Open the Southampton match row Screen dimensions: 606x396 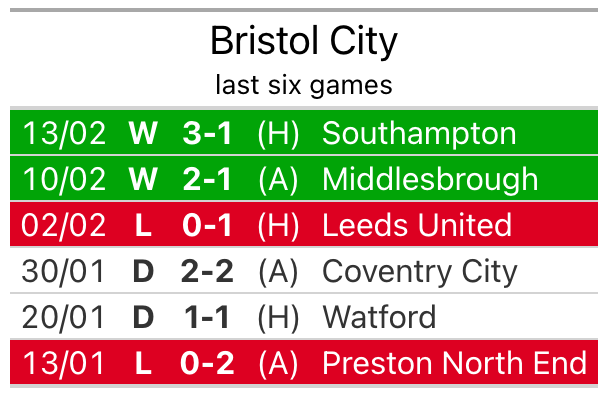click(304, 133)
